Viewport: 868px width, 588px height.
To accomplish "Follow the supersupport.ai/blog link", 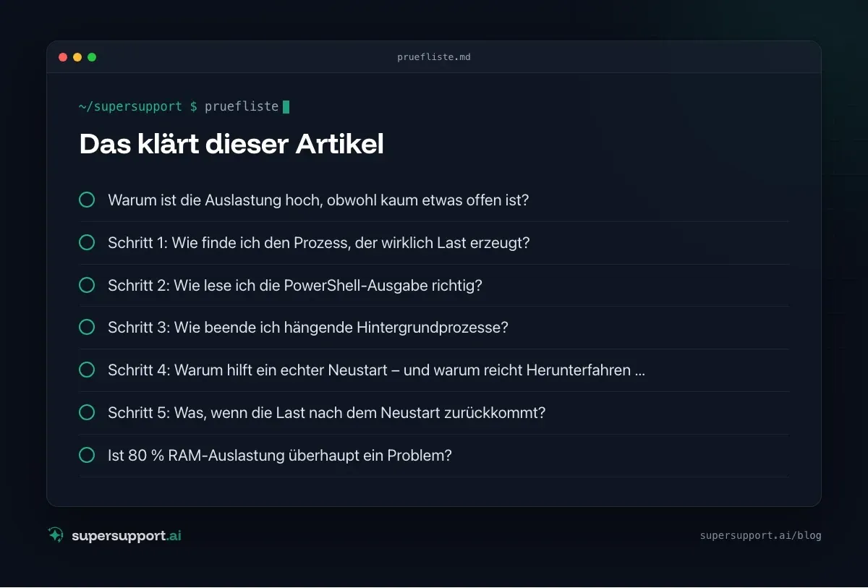I will tap(760, 536).
